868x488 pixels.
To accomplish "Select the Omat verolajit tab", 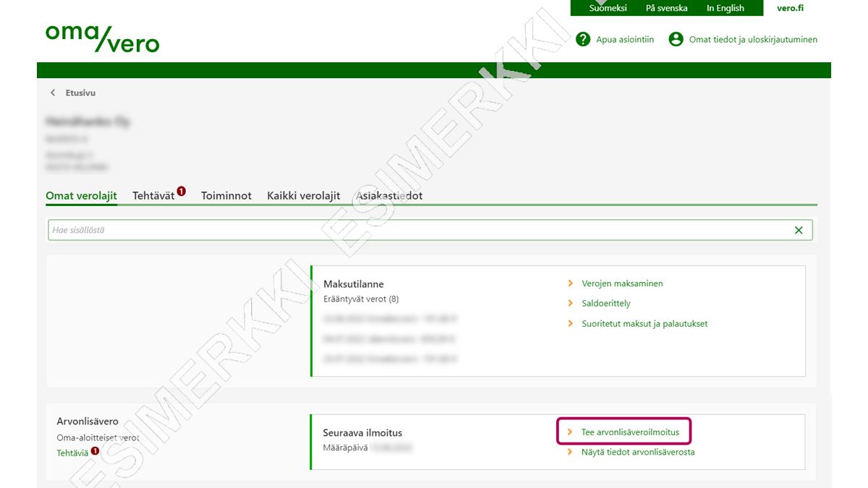I will (x=81, y=196).
